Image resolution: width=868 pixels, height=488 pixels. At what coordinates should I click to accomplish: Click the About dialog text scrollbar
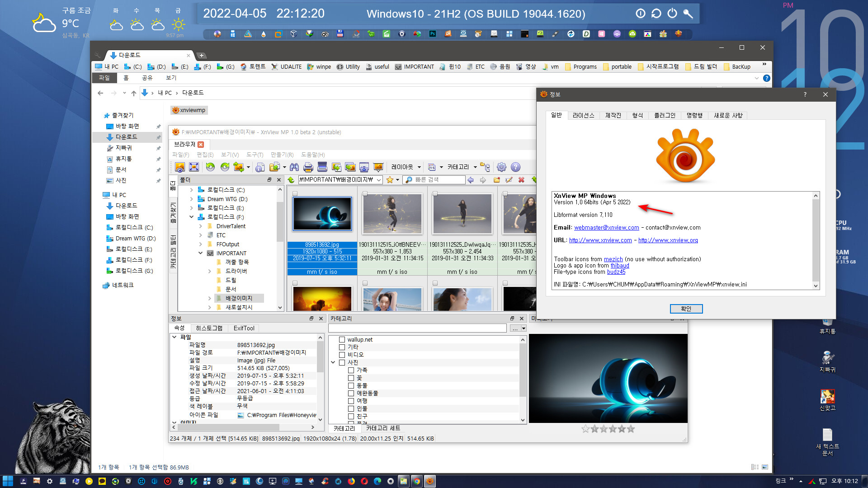click(816, 241)
